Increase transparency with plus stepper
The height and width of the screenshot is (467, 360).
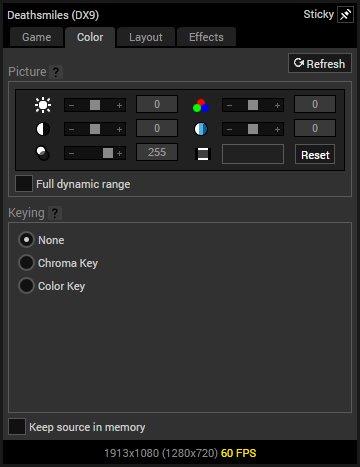tap(120, 153)
